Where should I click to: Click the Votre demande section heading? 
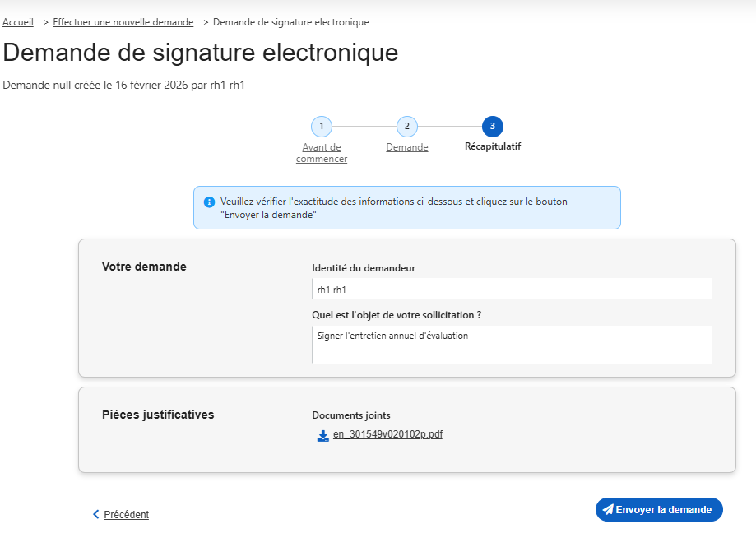point(143,267)
